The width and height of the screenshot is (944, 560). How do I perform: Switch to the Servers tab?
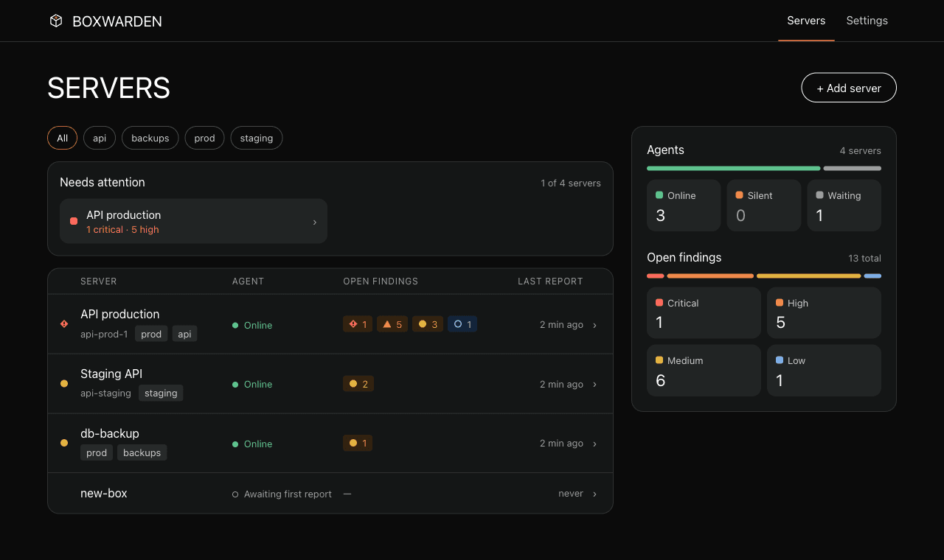(806, 21)
